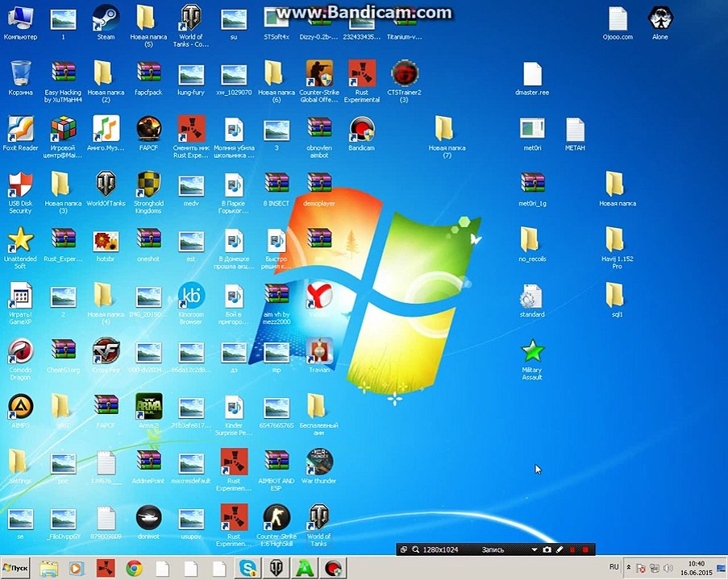Open AIMP3 player shortcut
The height and width of the screenshot is (580, 728).
[x=20, y=411]
